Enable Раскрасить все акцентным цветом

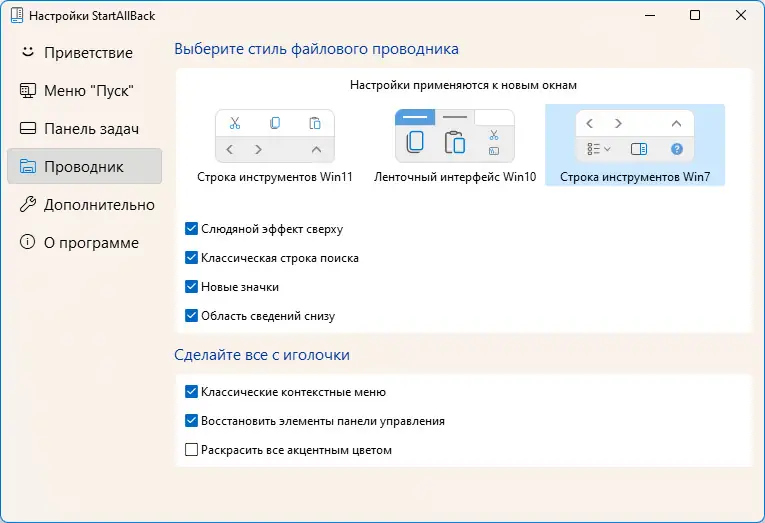click(x=192, y=450)
